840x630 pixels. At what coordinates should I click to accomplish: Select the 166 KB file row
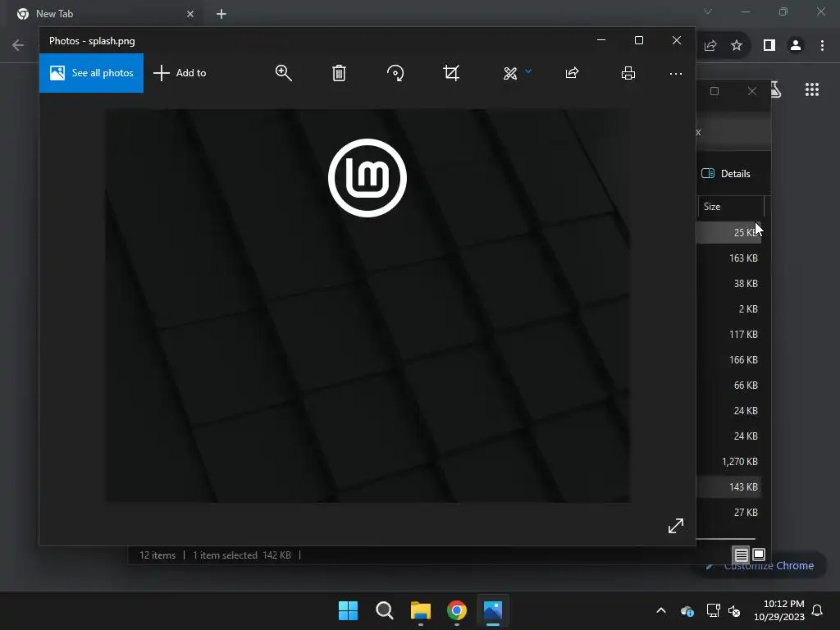(729, 360)
